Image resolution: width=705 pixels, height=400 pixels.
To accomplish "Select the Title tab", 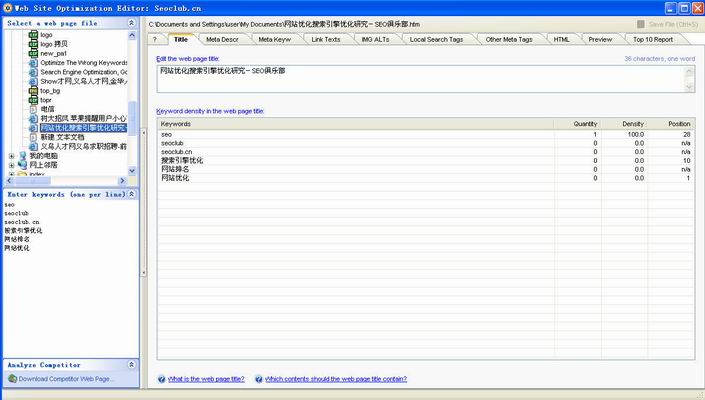I will tap(181, 40).
